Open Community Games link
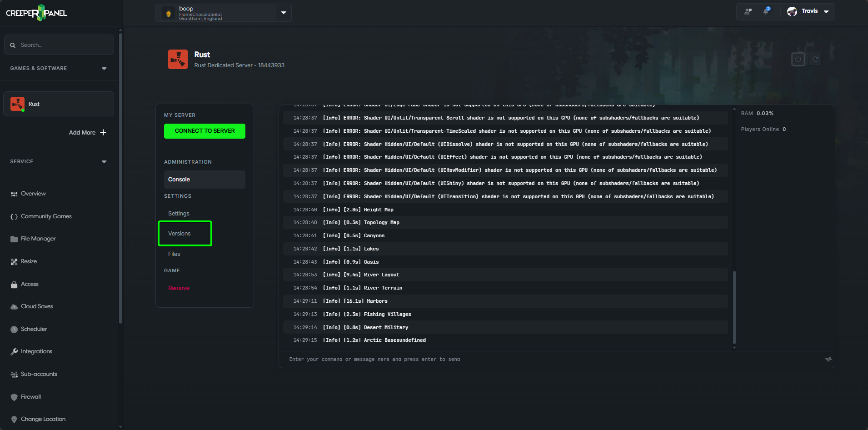Viewport: 868px width, 430px height. pyautogui.click(x=46, y=216)
